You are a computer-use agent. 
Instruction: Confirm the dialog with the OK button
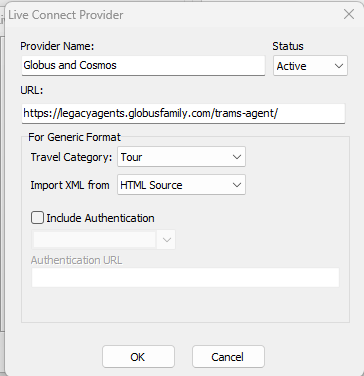[x=138, y=357]
